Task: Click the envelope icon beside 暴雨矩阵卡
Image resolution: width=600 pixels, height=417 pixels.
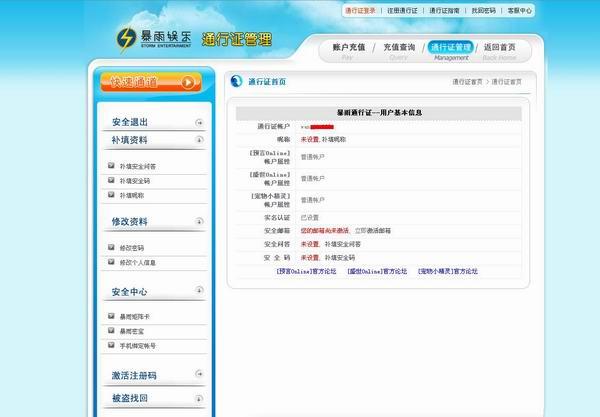Action: pos(111,316)
